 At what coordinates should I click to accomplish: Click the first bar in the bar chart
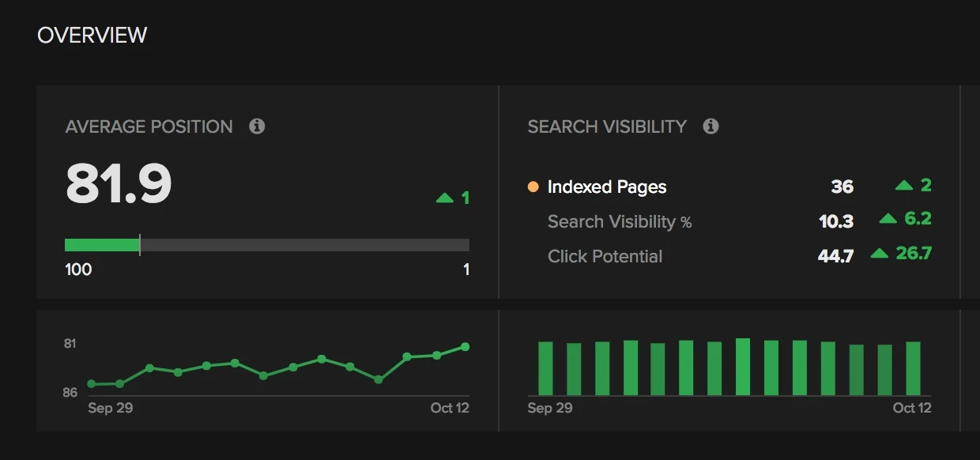(x=545, y=368)
